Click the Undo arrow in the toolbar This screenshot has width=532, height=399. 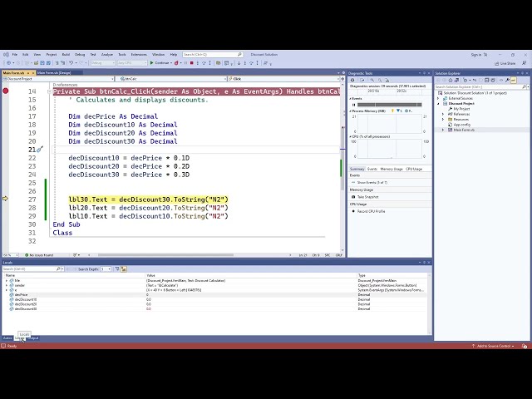(71, 63)
